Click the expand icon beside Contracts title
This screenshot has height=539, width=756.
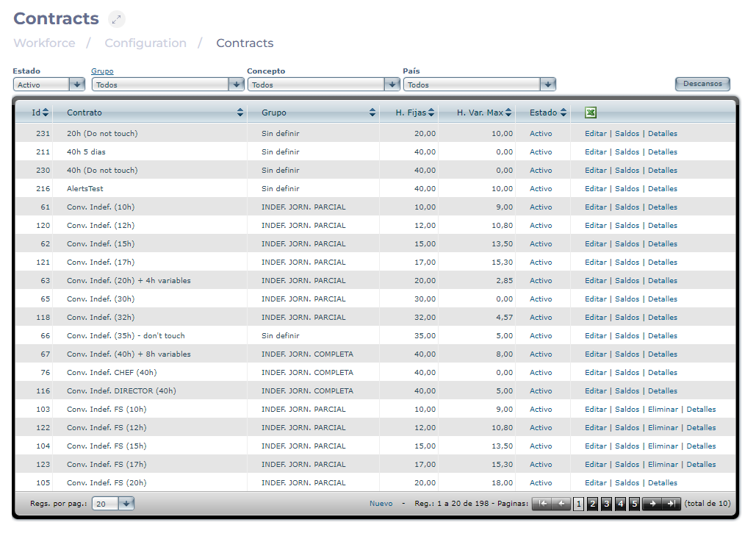[x=117, y=19]
